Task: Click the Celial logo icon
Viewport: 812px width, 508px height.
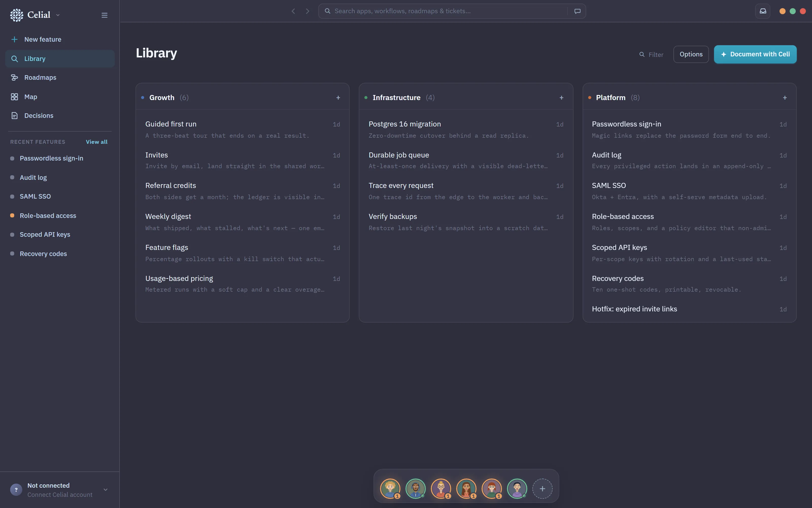Action: [x=16, y=15]
